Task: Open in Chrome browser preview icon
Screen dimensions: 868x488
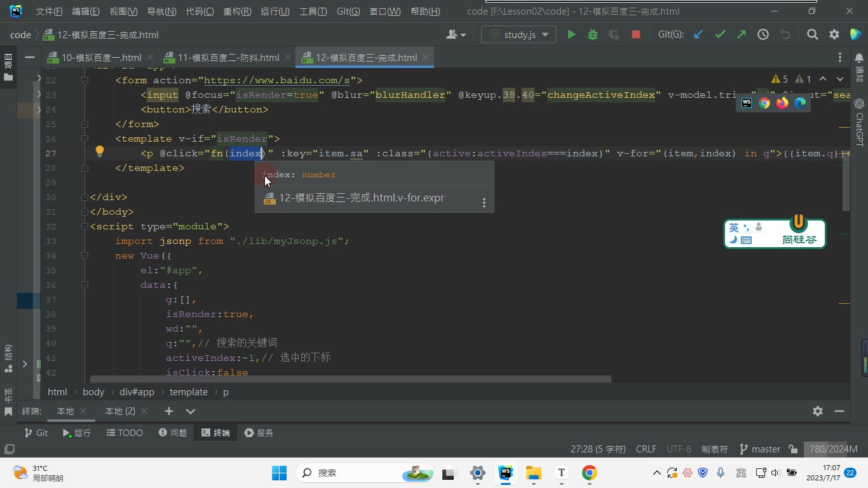Action: [764, 102]
